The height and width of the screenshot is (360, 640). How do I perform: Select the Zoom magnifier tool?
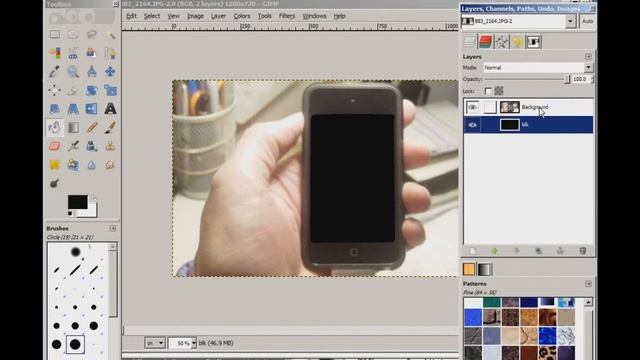(x=73, y=72)
